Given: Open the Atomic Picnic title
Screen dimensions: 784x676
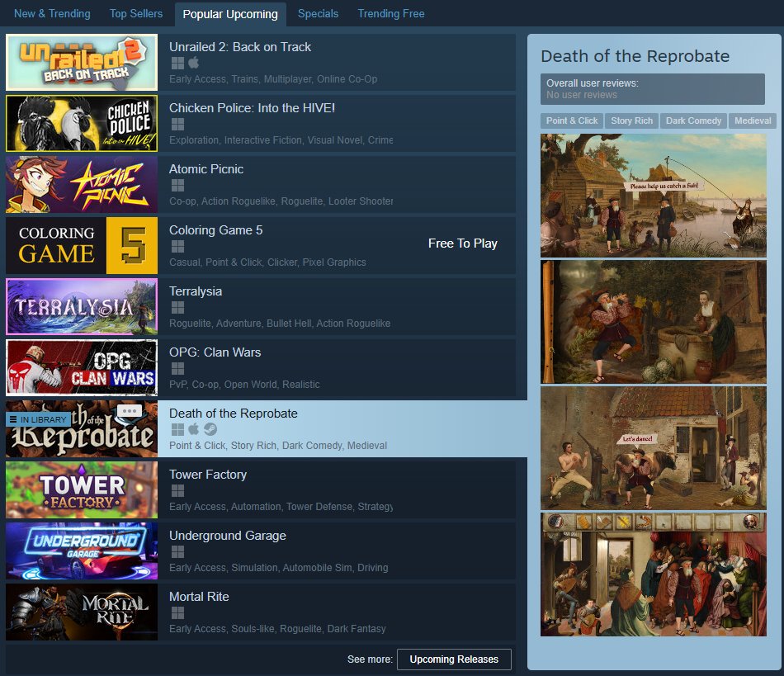Looking at the screenshot, I should tap(206, 169).
